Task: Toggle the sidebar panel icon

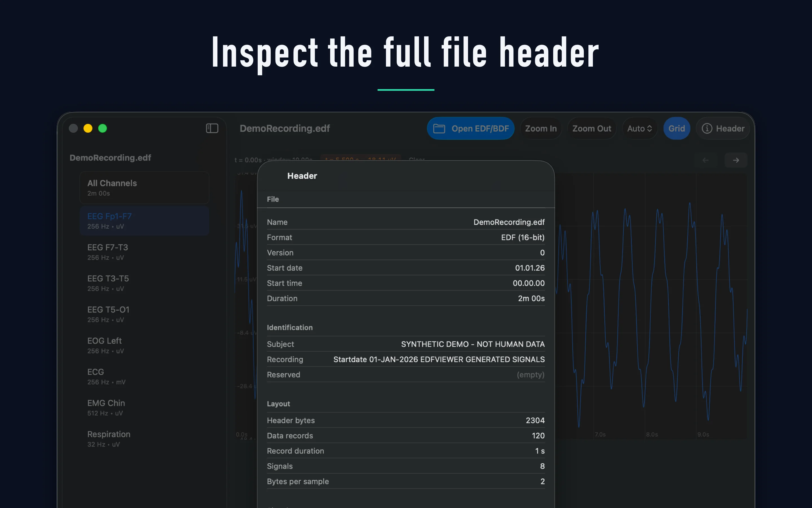Action: click(212, 128)
